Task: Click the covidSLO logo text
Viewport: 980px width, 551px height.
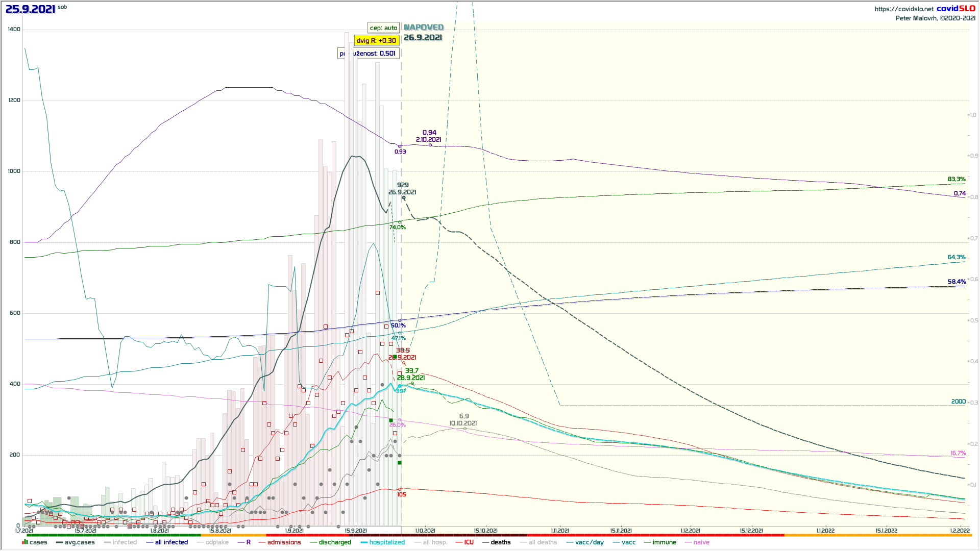Action: 955,8
